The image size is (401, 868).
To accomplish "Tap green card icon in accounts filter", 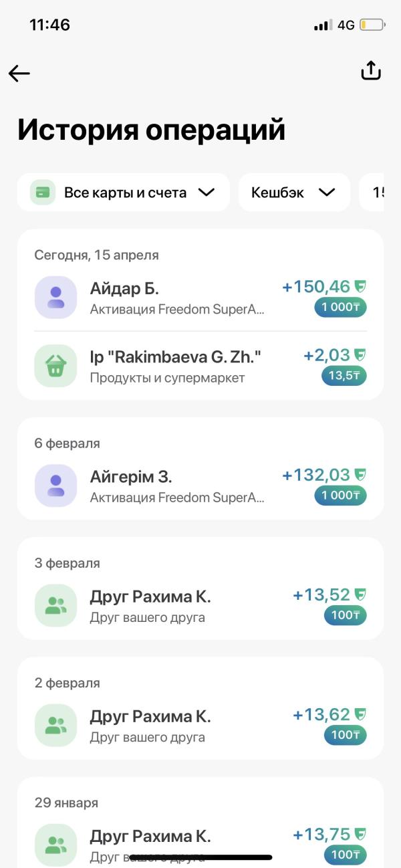I will click(x=43, y=193).
